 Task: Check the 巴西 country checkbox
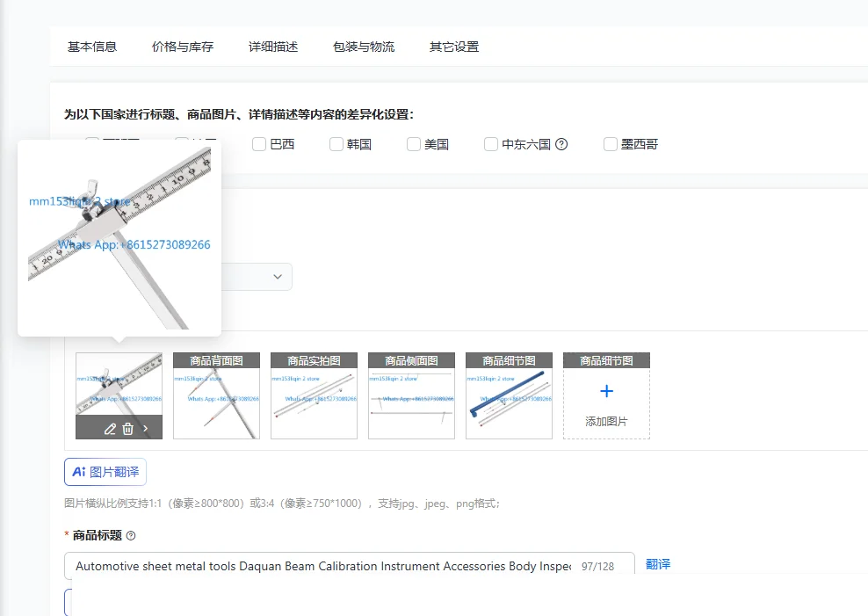[259, 144]
